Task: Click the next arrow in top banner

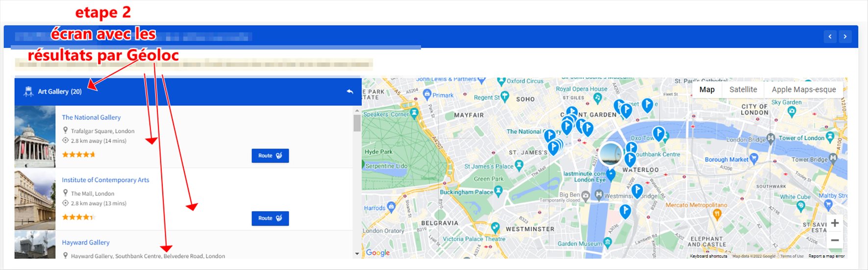Action: (845, 36)
